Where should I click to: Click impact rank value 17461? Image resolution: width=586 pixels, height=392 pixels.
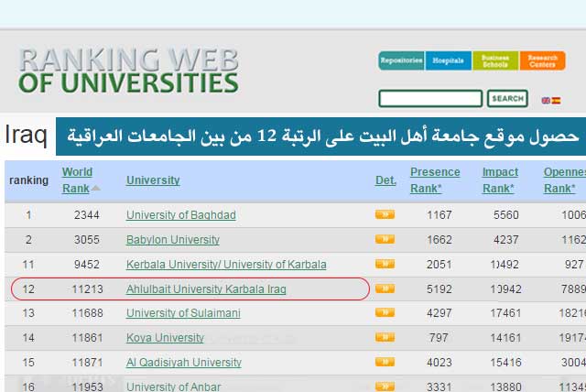(x=505, y=313)
